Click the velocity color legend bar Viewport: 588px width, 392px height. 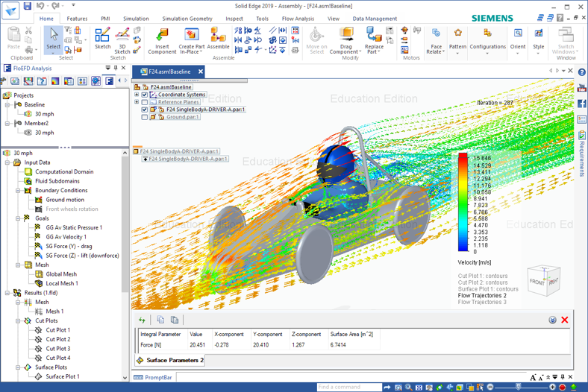[x=463, y=202]
